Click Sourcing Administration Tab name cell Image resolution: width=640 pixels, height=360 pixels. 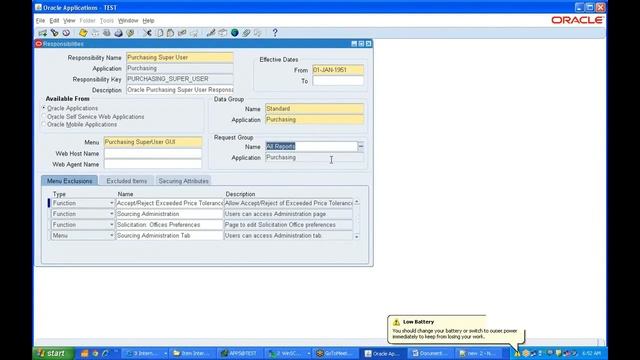[170, 236]
